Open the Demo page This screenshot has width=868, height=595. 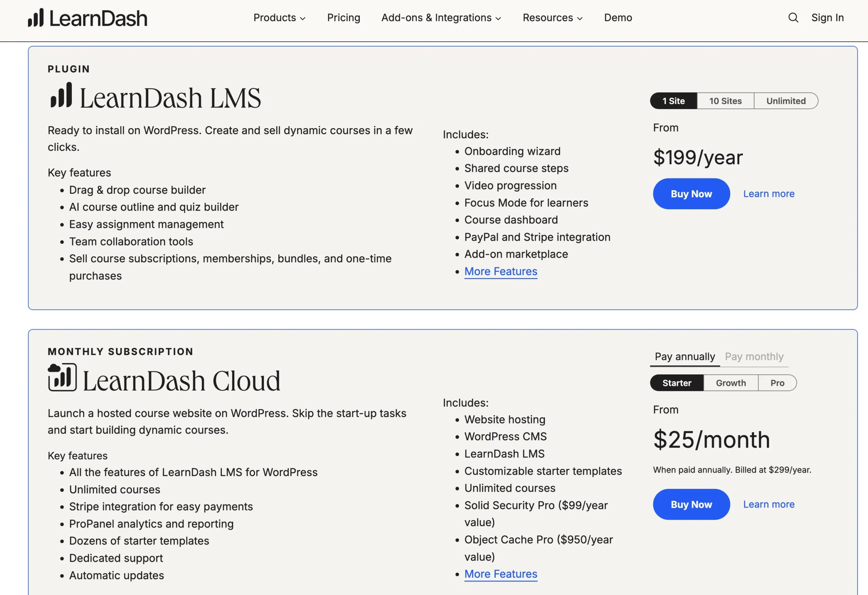[617, 18]
